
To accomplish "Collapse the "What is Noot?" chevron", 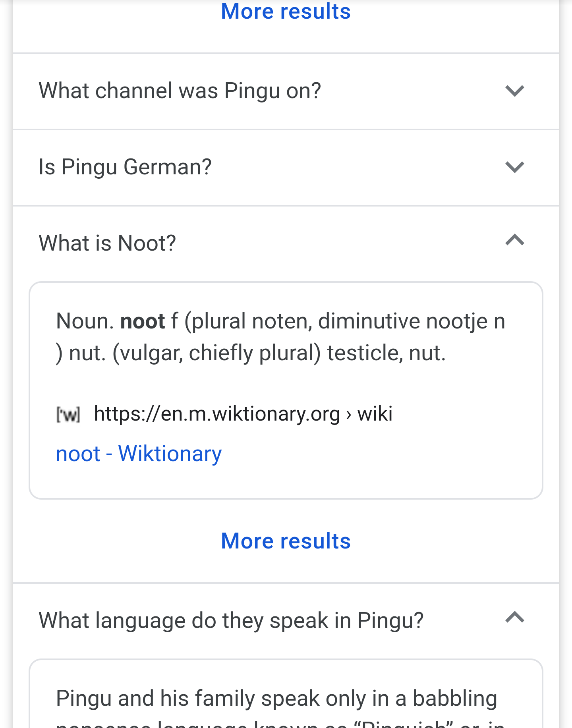I will (x=515, y=240).
